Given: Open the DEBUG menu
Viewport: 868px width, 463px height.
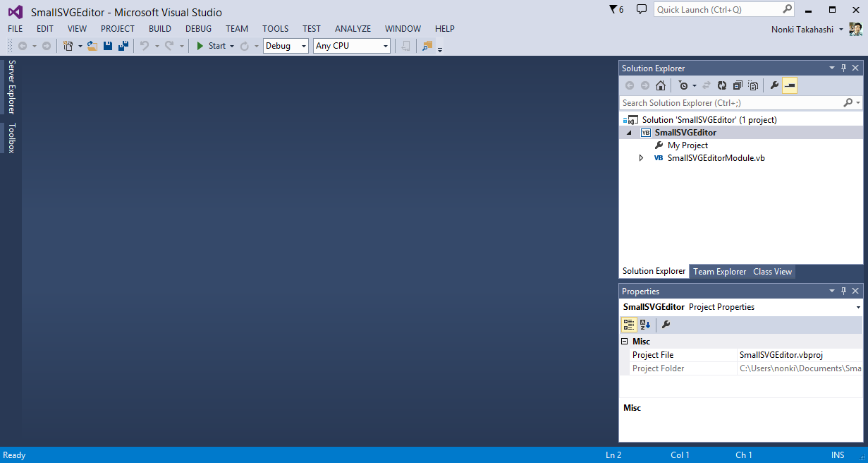Looking at the screenshot, I should pyautogui.click(x=199, y=29).
